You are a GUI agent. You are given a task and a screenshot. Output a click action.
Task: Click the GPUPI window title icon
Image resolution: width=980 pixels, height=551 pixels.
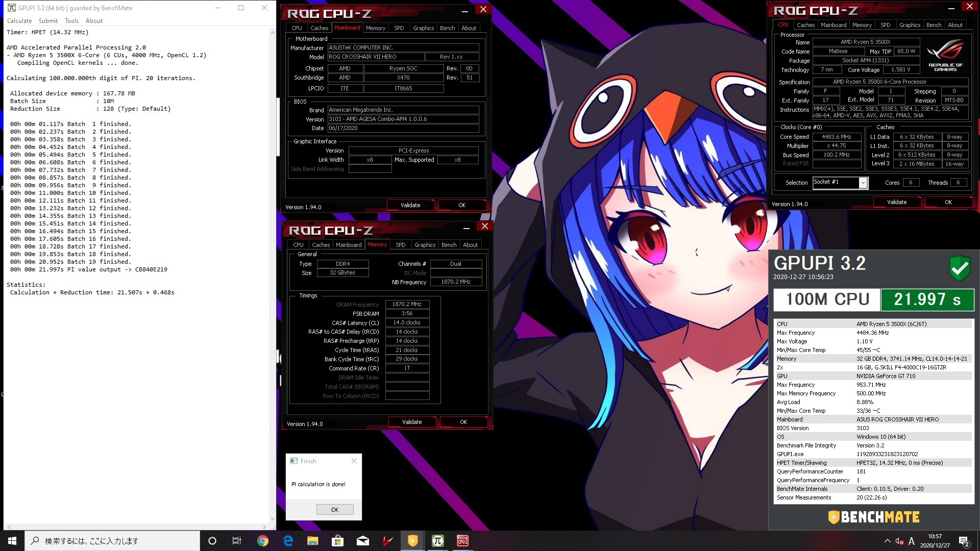pyautogui.click(x=11, y=8)
